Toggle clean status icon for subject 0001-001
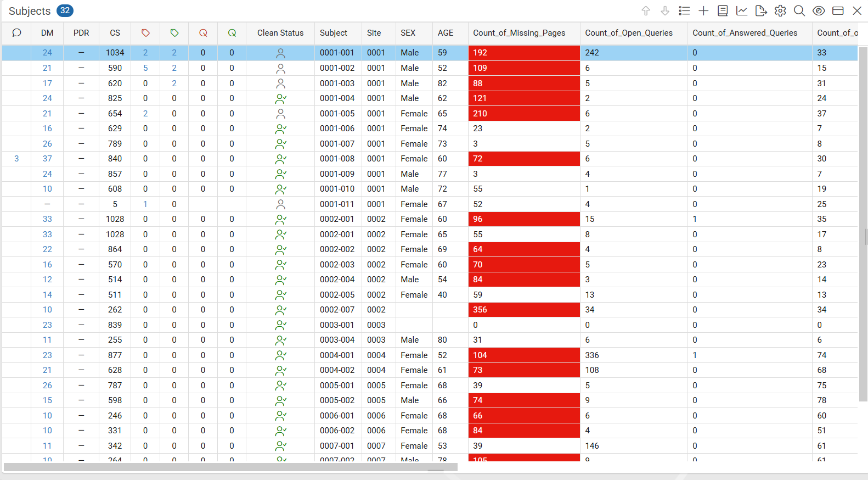 (280, 53)
